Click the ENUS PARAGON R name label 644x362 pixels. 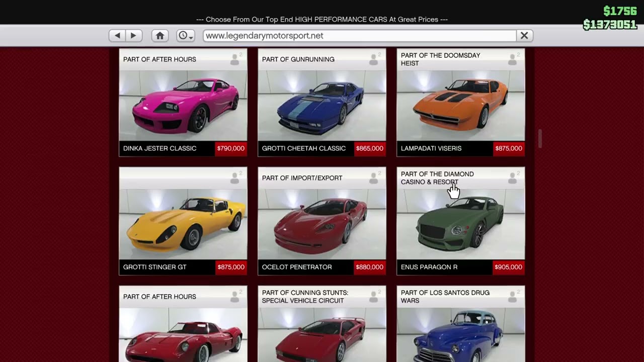pyautogui.click(x=429, y=267)
